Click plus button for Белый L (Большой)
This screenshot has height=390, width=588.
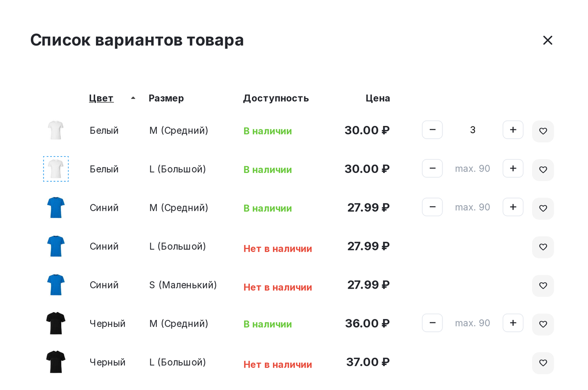513,169
